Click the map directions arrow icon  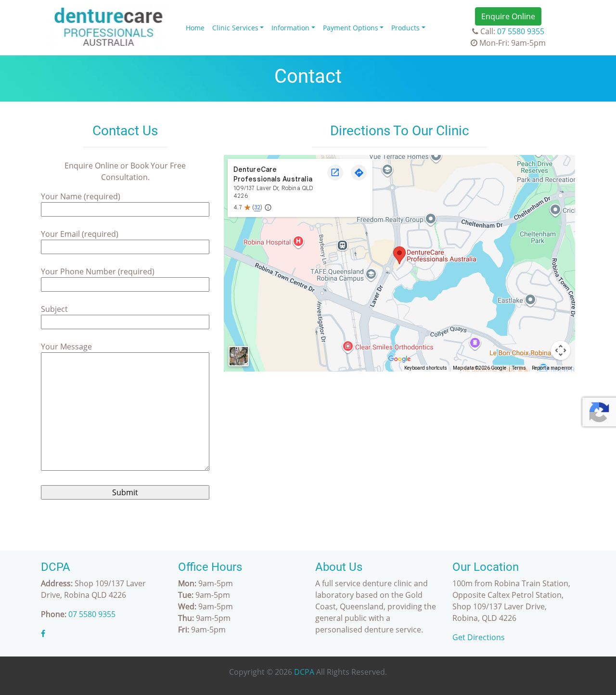point(359,172)
